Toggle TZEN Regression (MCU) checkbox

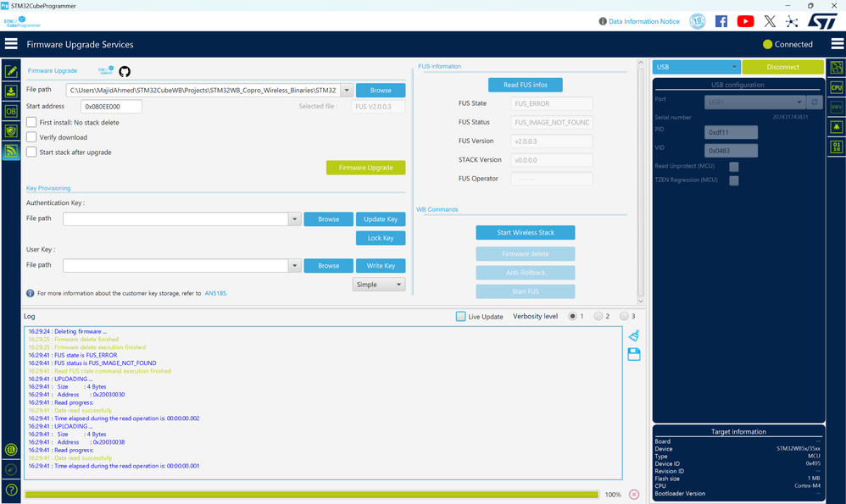tap(734, 180)
